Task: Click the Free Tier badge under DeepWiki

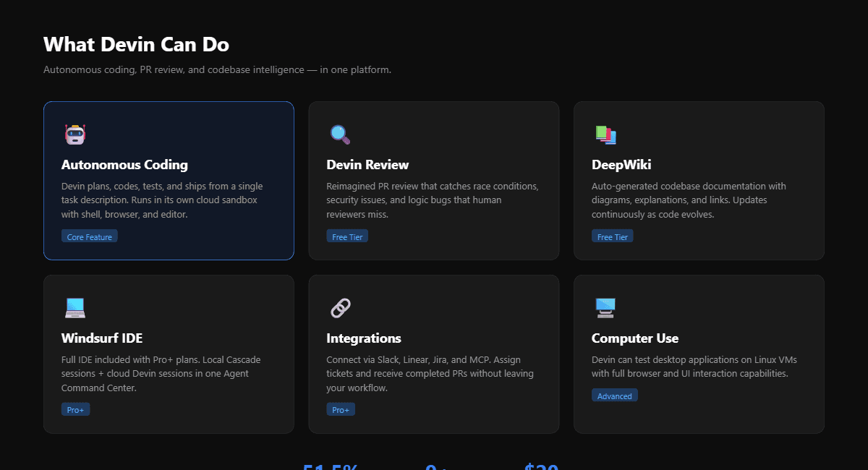Action: click(612, 235)
